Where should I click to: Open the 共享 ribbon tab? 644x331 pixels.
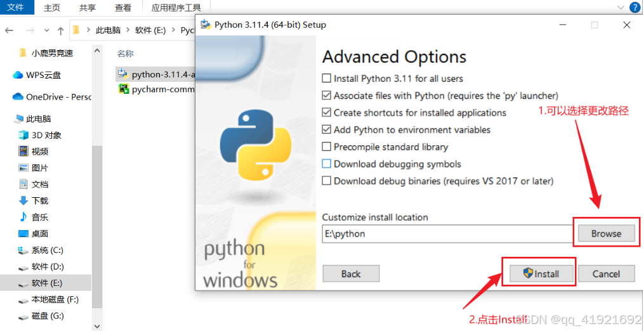[88, 8]
